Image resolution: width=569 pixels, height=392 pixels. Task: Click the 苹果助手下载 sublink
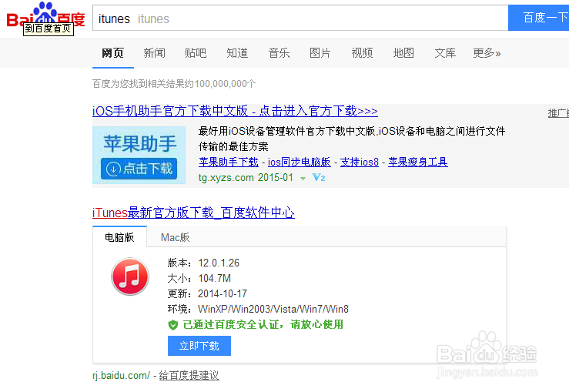(229, 162)
